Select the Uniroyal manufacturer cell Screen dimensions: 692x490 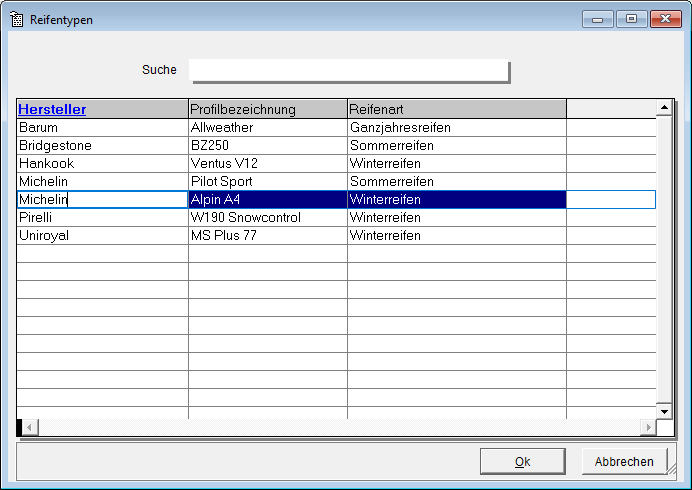[x=102, y=236]
